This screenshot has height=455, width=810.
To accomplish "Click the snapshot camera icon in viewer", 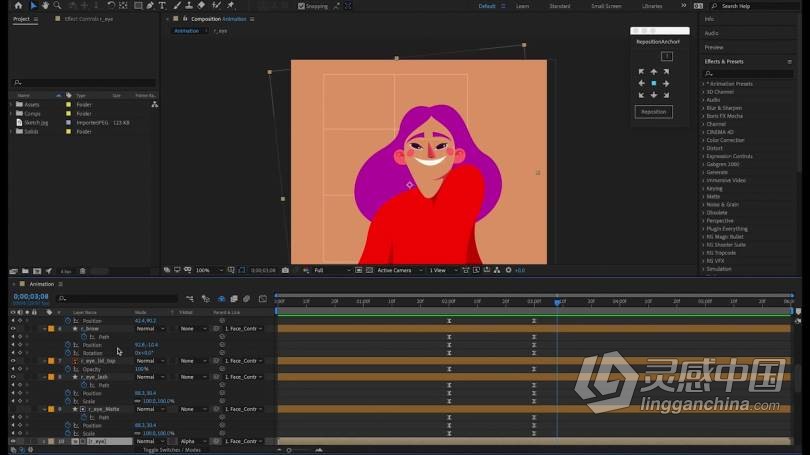I will click(x=285, y=270).
